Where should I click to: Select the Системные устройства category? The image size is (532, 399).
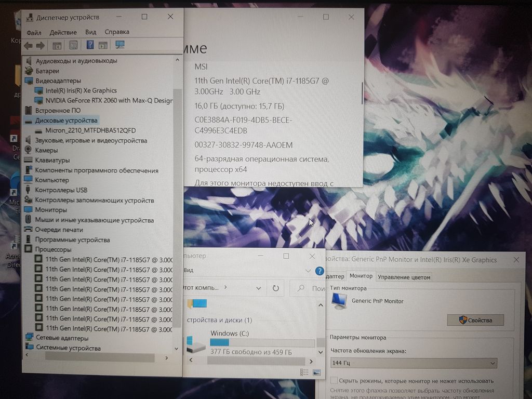tap(68, 348)
